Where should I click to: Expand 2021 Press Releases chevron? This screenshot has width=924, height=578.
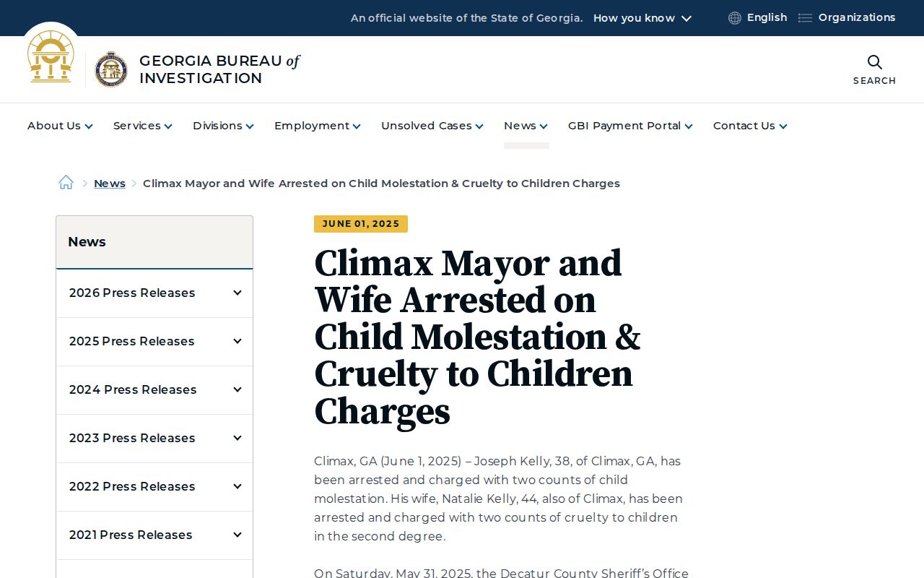pos(237,535)
